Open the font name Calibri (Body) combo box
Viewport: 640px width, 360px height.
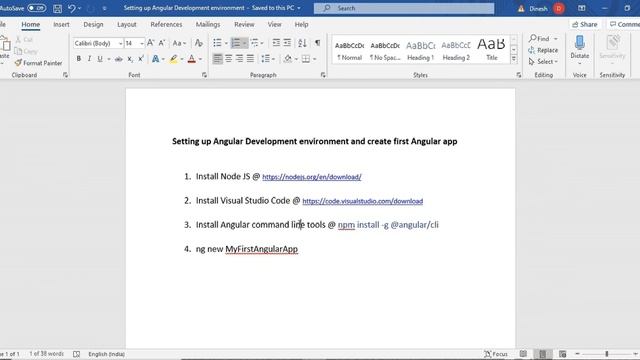pyautogui.click(x=98, y=43)
